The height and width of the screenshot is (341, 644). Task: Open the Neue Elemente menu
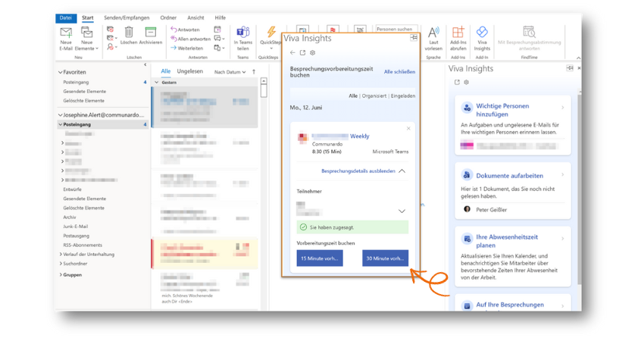[86, 39]
